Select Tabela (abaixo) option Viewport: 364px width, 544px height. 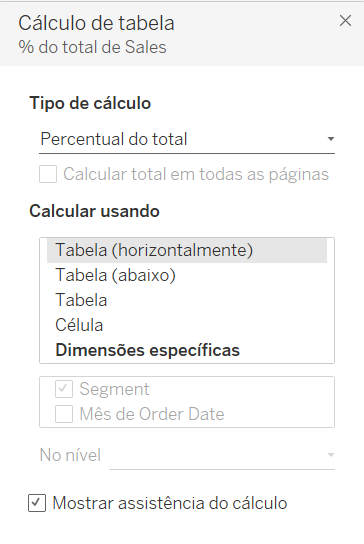[187, 275]
